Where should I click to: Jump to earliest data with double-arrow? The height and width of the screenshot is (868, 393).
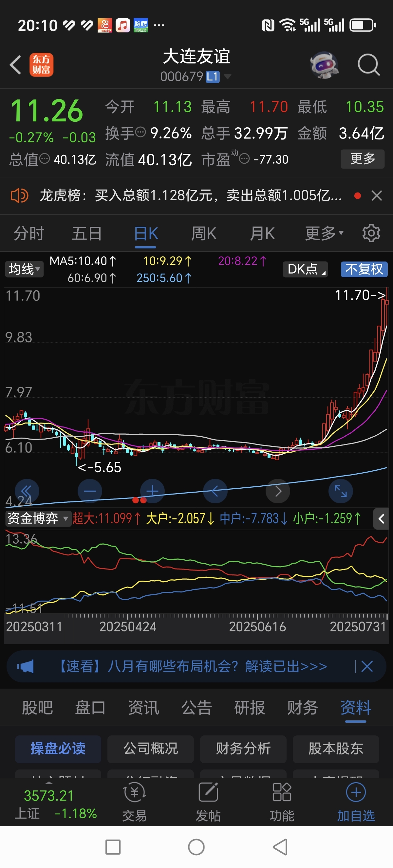pos(27,491)
